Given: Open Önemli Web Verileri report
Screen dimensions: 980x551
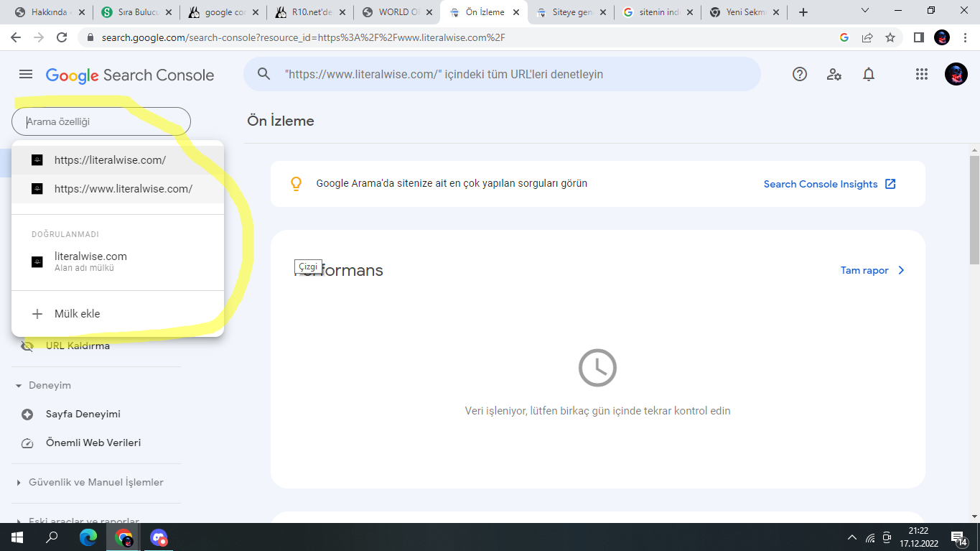Looking at the screenshot, I should coord(93,443).
